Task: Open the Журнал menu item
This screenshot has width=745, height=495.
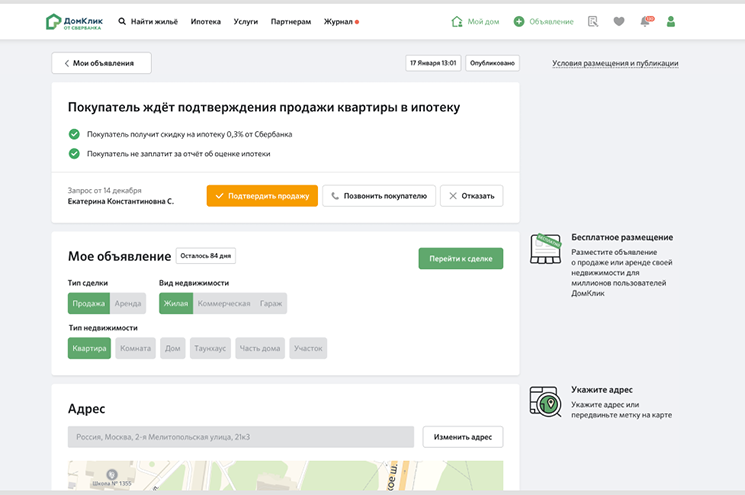Action: click(x=338, y=21)
